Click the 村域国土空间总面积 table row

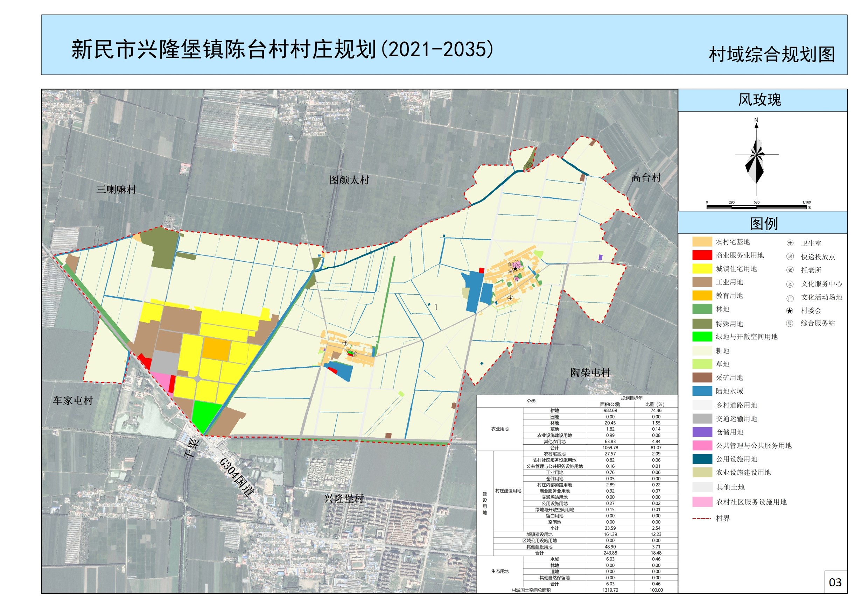pos(531,590)
